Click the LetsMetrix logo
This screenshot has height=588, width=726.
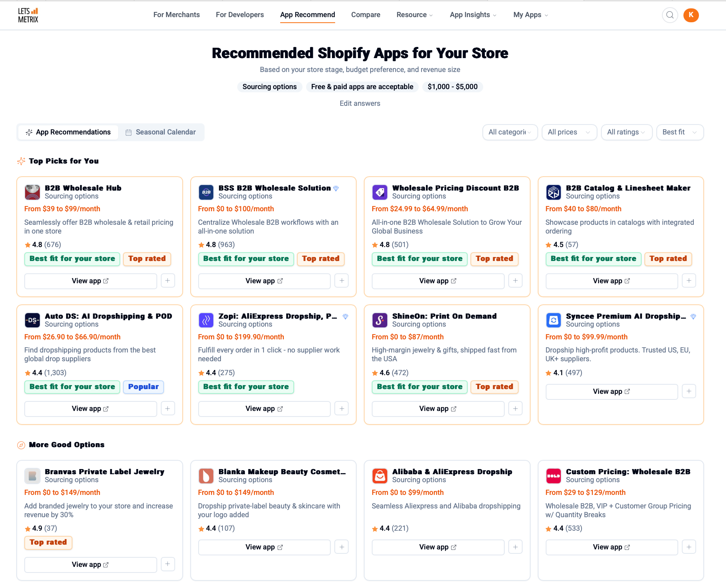click(28, 15)
